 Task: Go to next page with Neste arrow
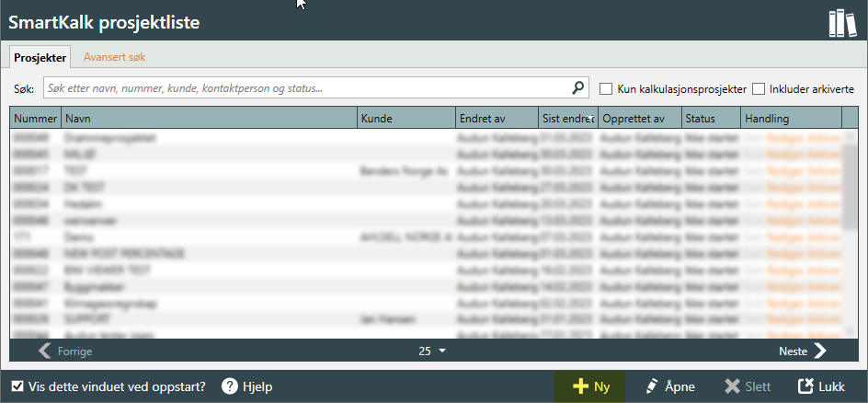(803, 351)
